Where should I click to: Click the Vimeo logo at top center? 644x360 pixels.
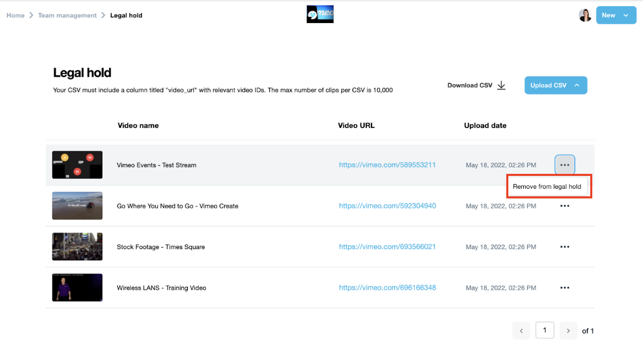[320, 14]
